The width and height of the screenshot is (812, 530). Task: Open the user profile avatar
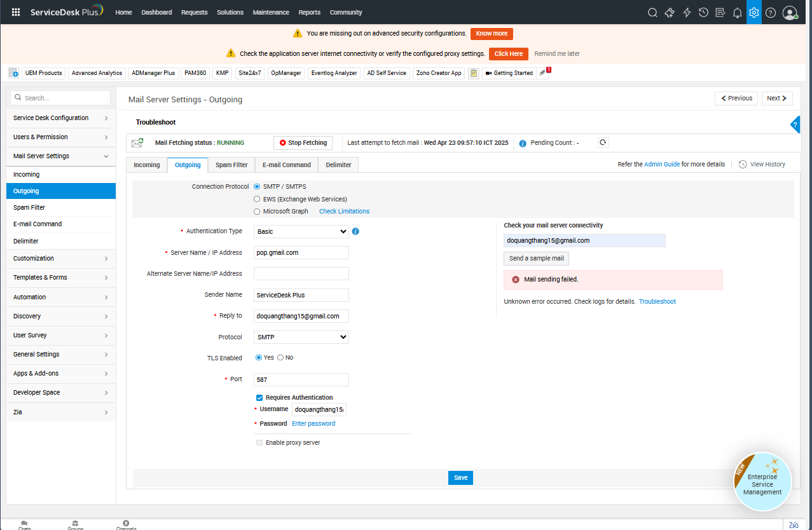tap(790, 12)
